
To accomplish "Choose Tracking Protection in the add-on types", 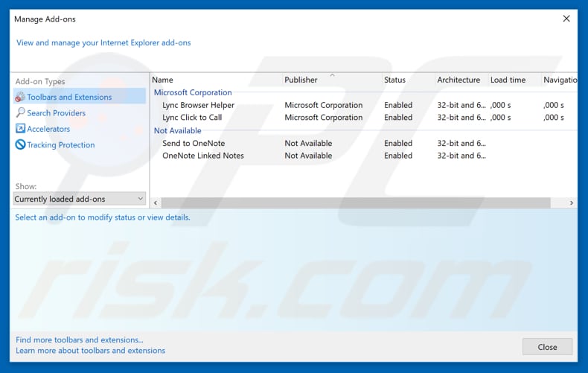I will click(x=61, y=145).
